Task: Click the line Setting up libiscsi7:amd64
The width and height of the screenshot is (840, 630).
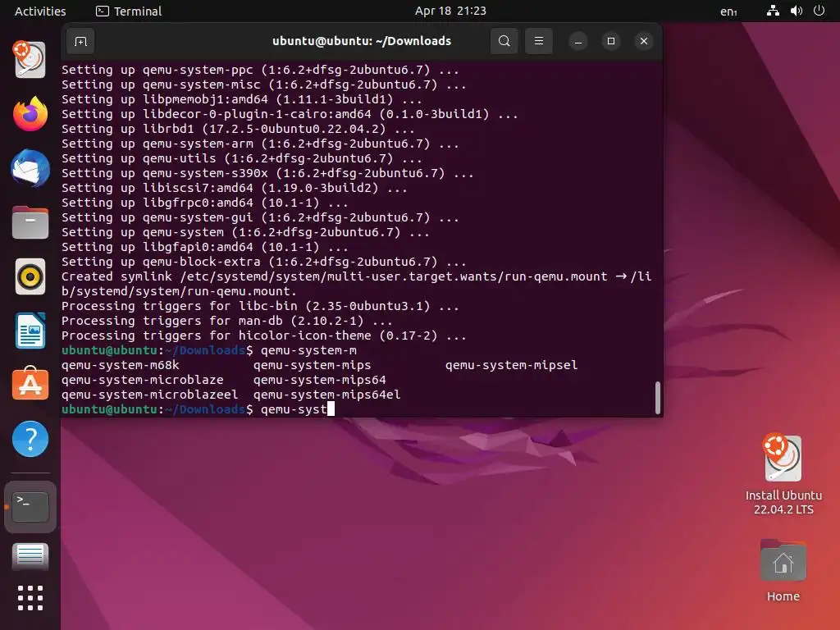Action: coord(234,188)
